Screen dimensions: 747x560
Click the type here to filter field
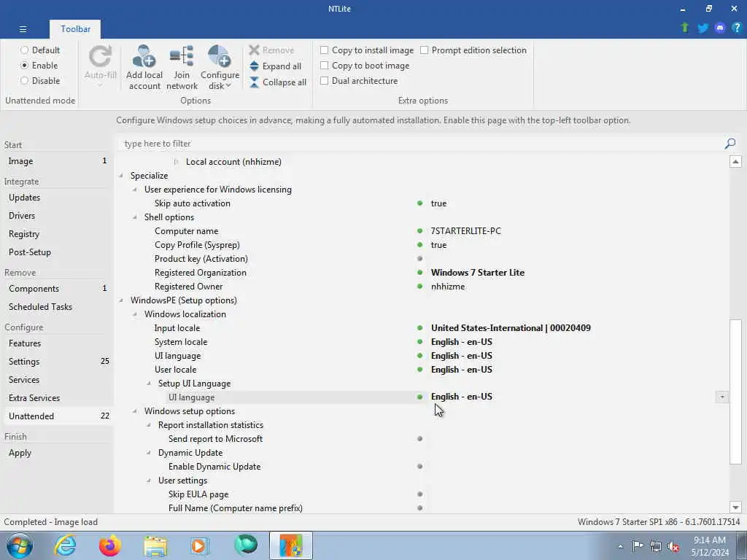[x=422, y=144]
